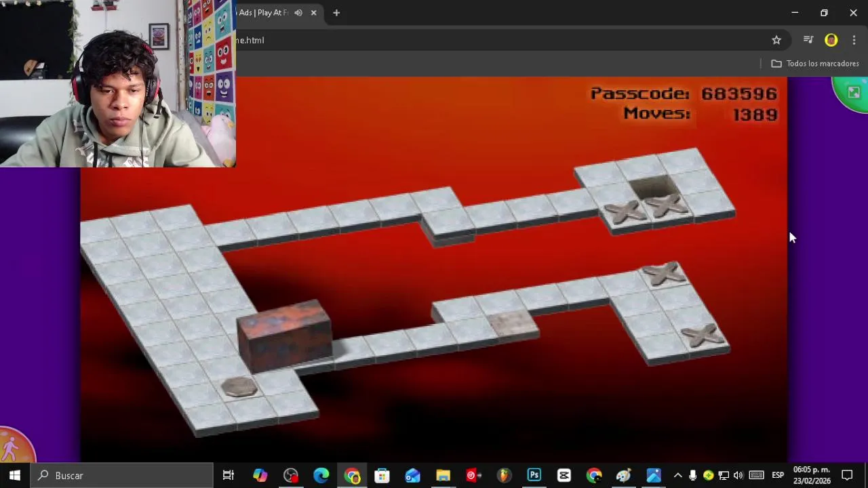Image resolution: width=868 pixels, height=488 pixels.
Task: Open the second Chrome icon in taskbar
Action: tap(594, 476)
